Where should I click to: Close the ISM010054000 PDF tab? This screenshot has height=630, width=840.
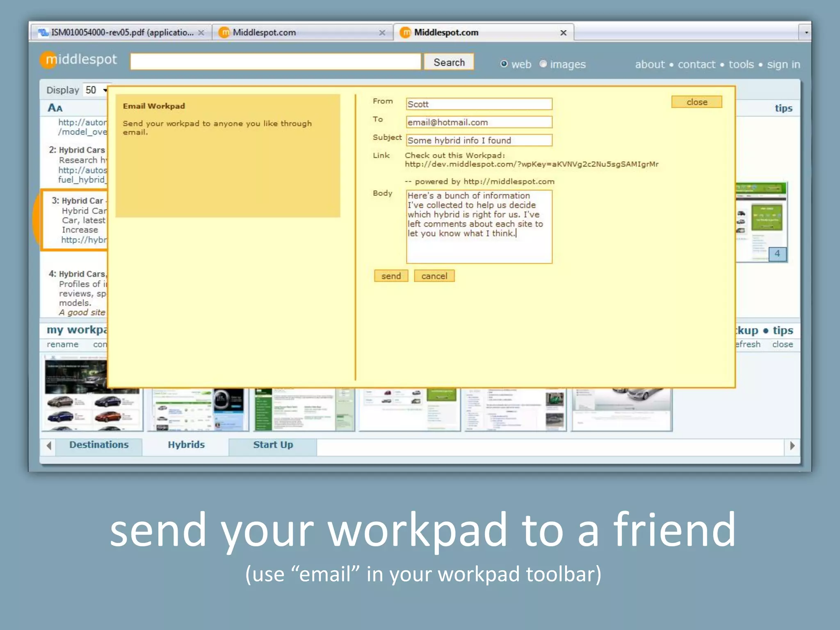[x=201, y=33]
